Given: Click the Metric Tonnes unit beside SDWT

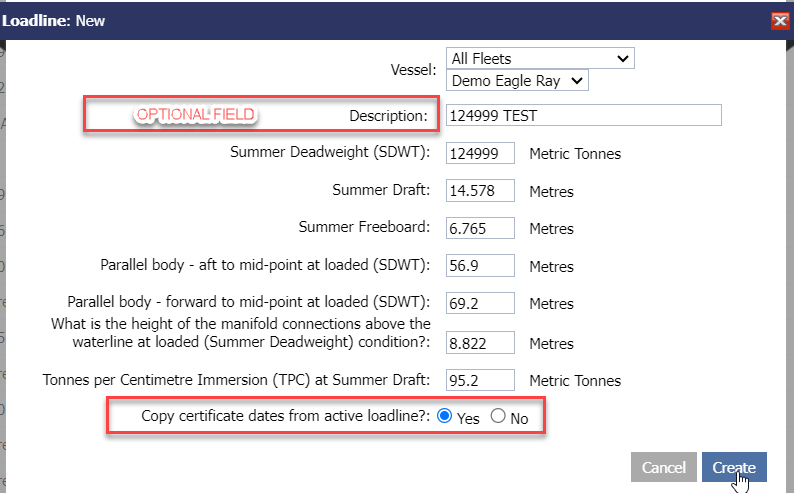Looking at the screenshot, I should pyautogui.click(x=575, y=154).
